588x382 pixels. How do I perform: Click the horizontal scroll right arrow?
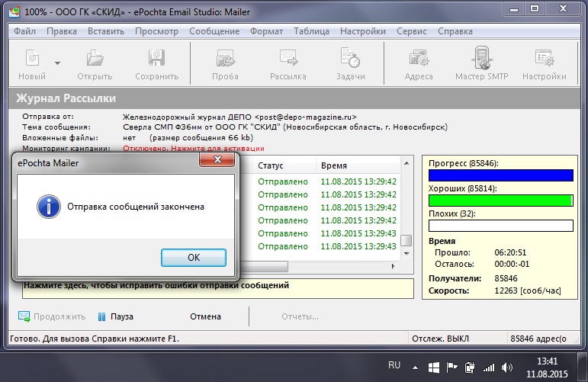tap(393, 266)
